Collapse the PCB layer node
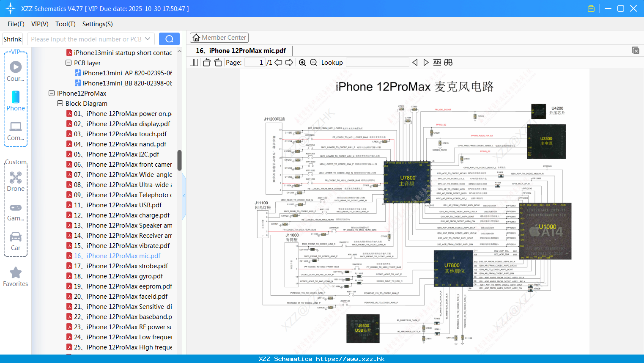Viewport: 644px width, 363px height. (69, 63)
